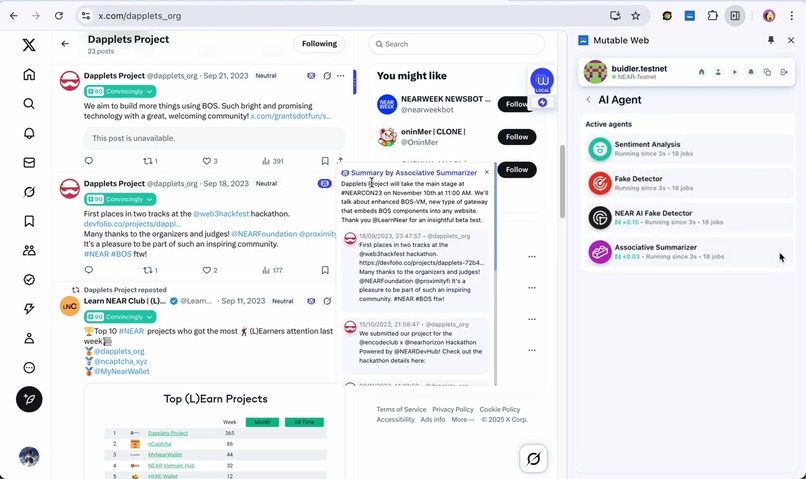Open @NEARFoundation mention link
Screen dimensions: 806x479
coord(264,234)
